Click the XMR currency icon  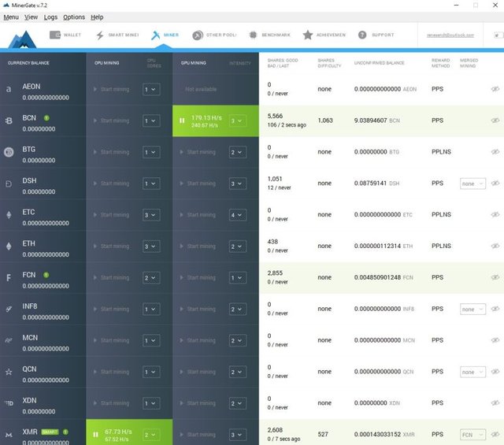(9, 435)
